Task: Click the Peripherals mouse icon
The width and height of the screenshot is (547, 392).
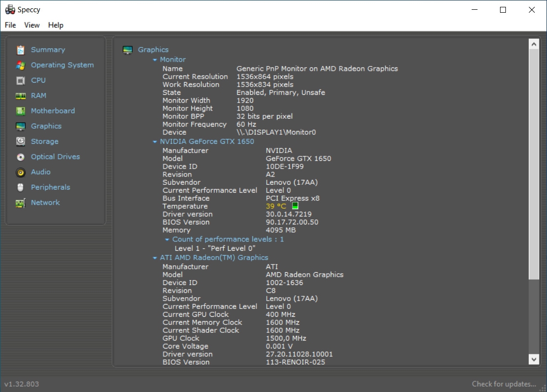Action: point(21,188)
